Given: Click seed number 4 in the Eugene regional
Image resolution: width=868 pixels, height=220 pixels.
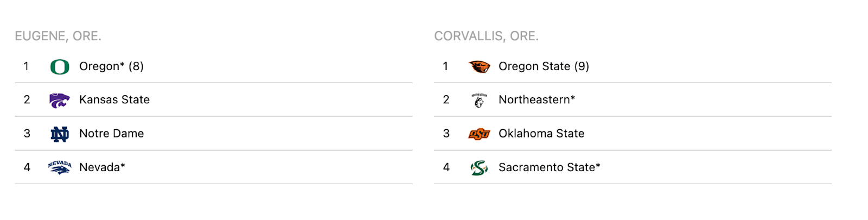Looking at the screenshot, I should [x=27, y=167].
